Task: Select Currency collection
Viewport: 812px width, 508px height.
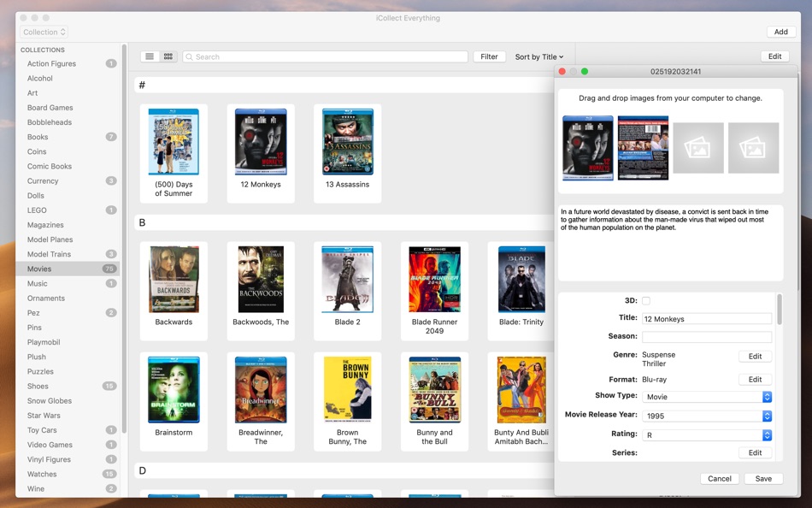Action: point(68,181)
